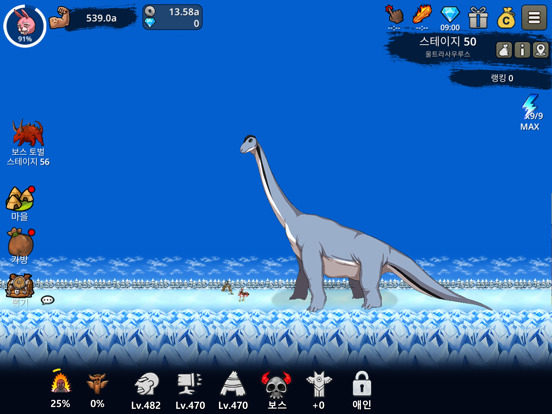This screenshot has width=552, height=414.
Task: Tap the locked 애인 padlock tab
Action: pyautogui.click(x=362, y=390)
